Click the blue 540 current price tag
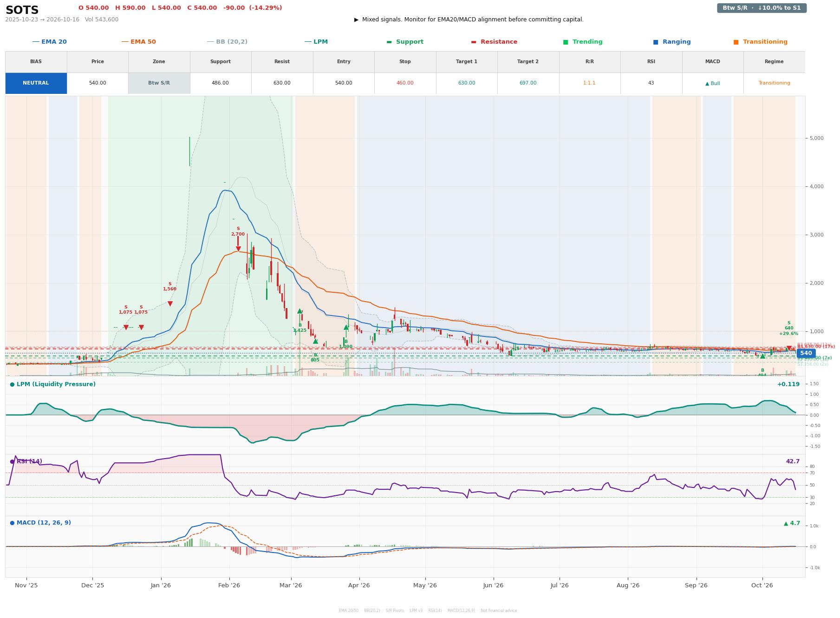The width and height of the screenshot is (840, 618). tap(806, 353)
